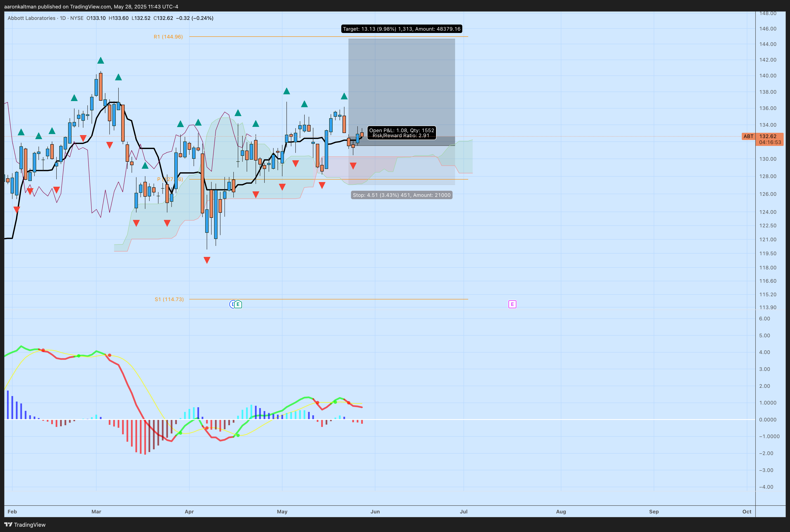Click the 119.50 price axis label
Viewport: 790px width, 532px height.
point(768,254)
